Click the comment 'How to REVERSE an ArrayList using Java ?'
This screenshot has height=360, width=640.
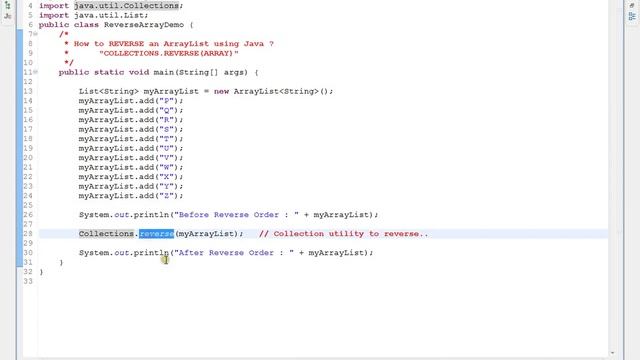click(x=173, y=44)
